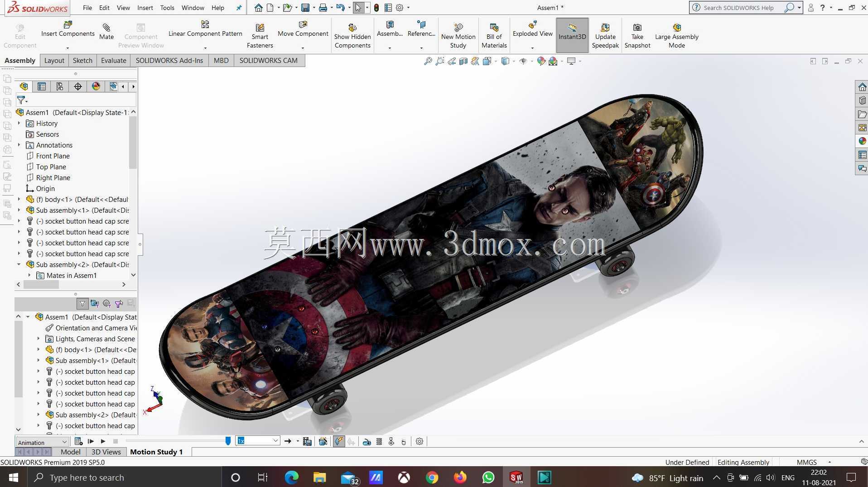
Task: Toggle the selection cursor tool in top toolbar
Action: [x=358, y=8]
